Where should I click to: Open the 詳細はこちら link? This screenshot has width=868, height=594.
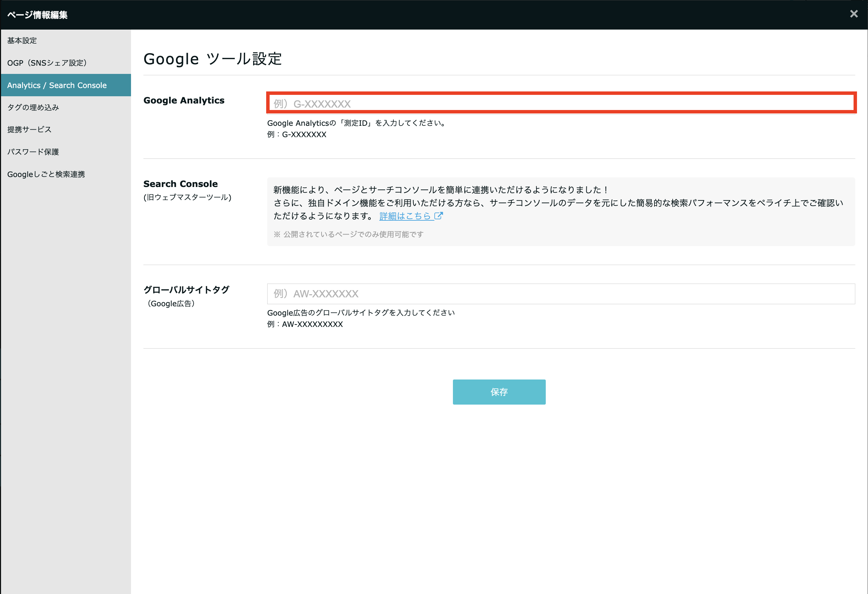click(404, 216)
